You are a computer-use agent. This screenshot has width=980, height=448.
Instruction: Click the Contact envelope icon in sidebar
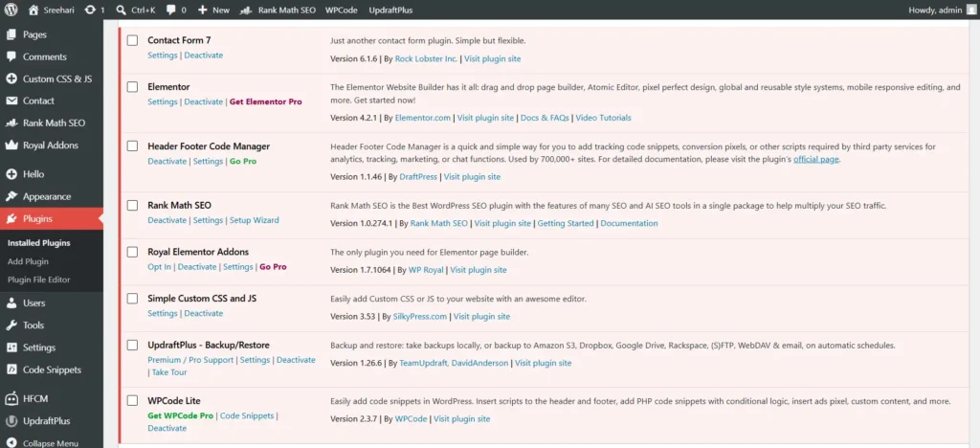(11, 101)
